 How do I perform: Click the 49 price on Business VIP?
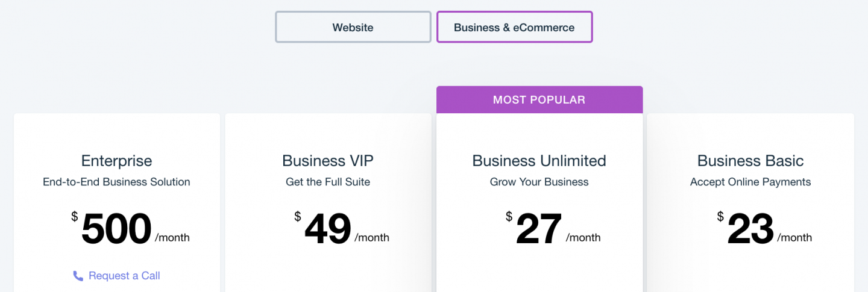[328, 229]
